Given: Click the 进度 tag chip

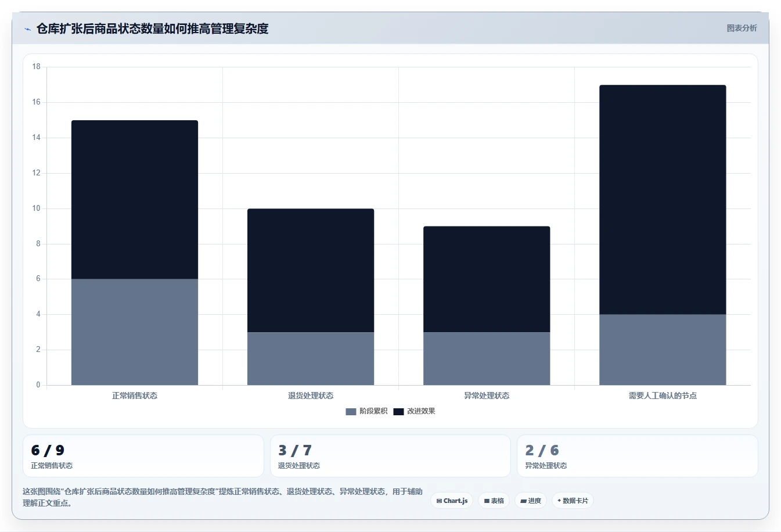Looking at the screenshot, I should 531,501.
